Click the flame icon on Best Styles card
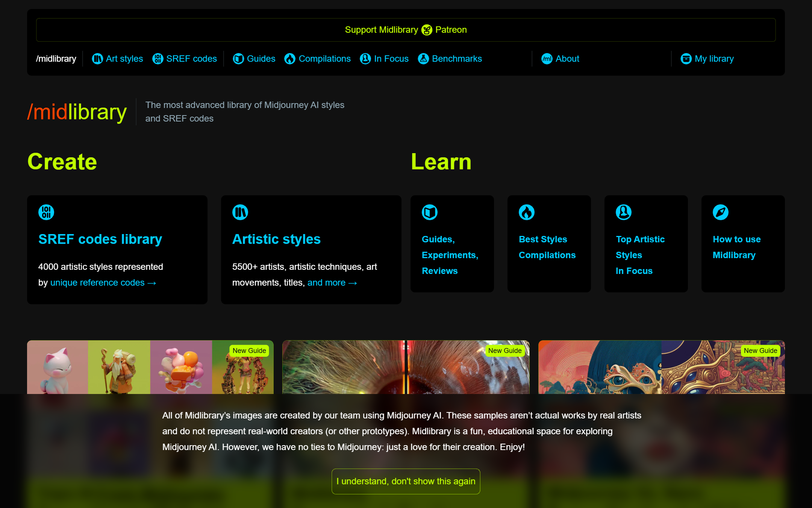812x508 pixels. [x=527, y=212]
